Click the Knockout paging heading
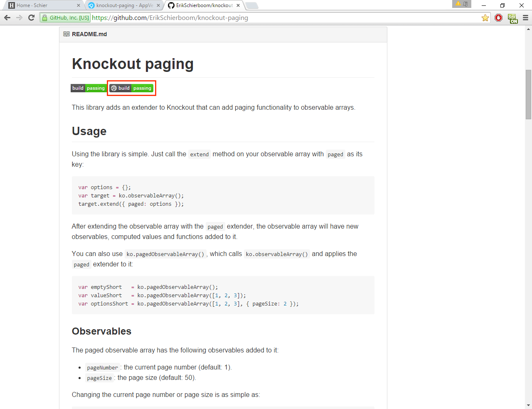Viewport: 532px width, 409px height. pos(133,64)
